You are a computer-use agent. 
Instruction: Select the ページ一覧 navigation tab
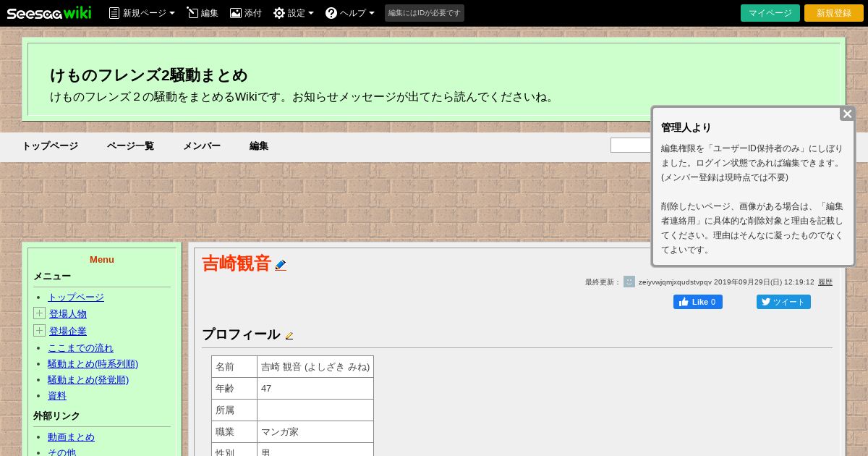(x=130, y=145)
